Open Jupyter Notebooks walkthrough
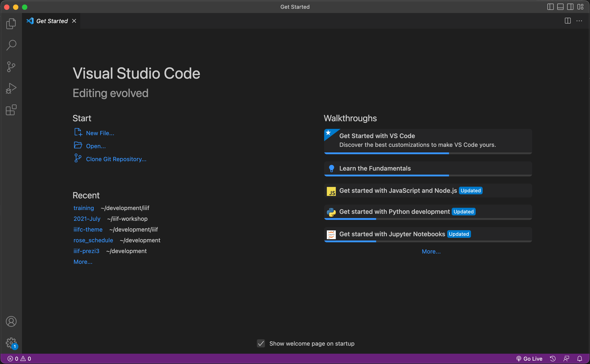Viewport: 590px width, 364px height. click(428, 234)
